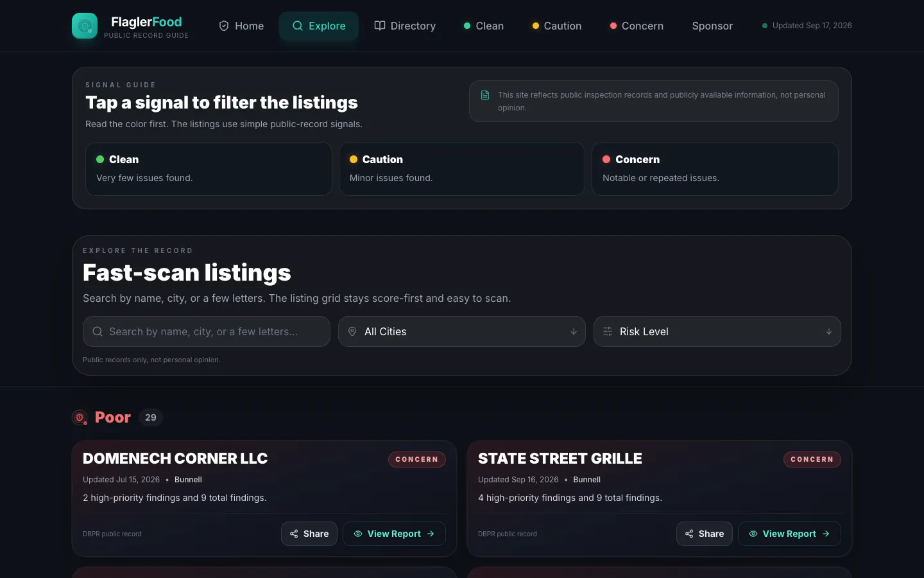Click the sliders icon in Risk Level
This screenshot has height=578, width=924.
pos(608,331)
